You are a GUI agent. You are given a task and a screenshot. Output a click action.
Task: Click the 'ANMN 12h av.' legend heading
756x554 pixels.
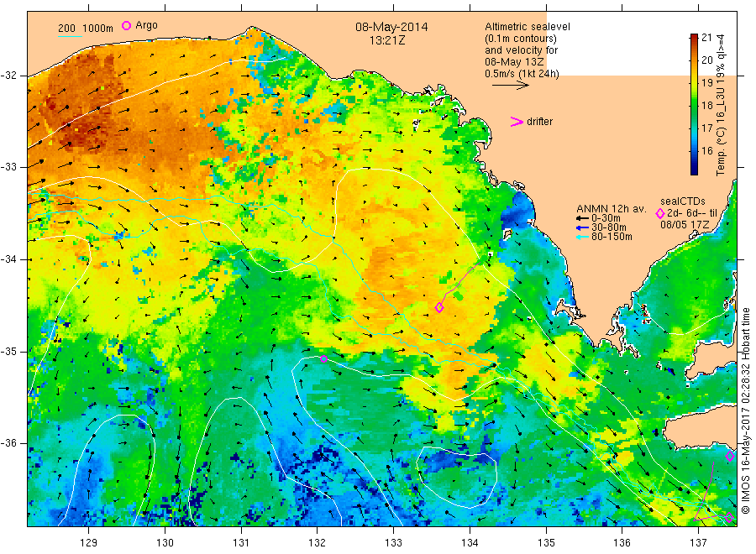[611, 209]
